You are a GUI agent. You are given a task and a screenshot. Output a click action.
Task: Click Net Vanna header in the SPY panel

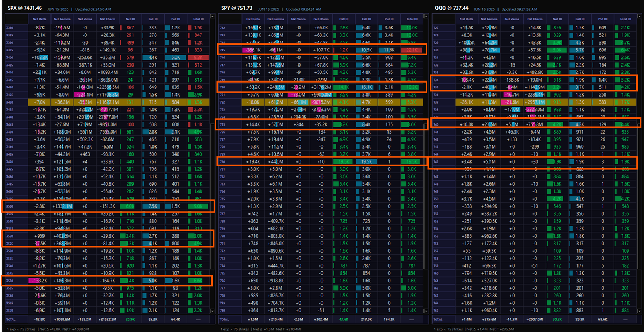click(299, 18)
